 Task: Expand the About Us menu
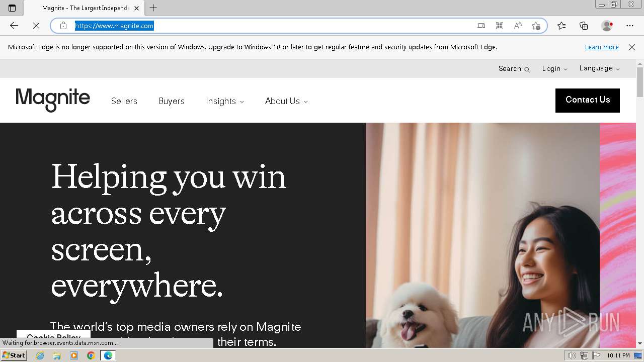tap(286, 101)
